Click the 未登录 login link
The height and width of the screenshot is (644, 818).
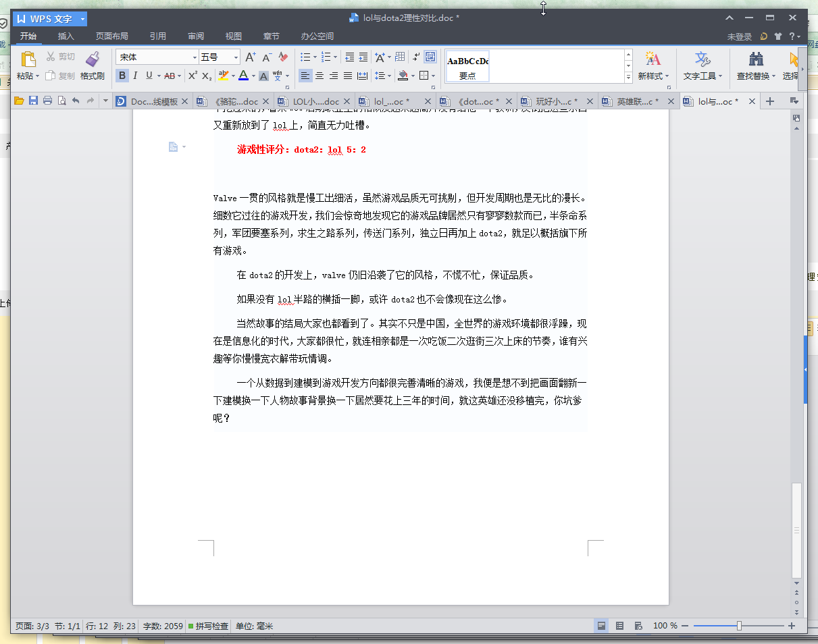click(x=740, y=36)
